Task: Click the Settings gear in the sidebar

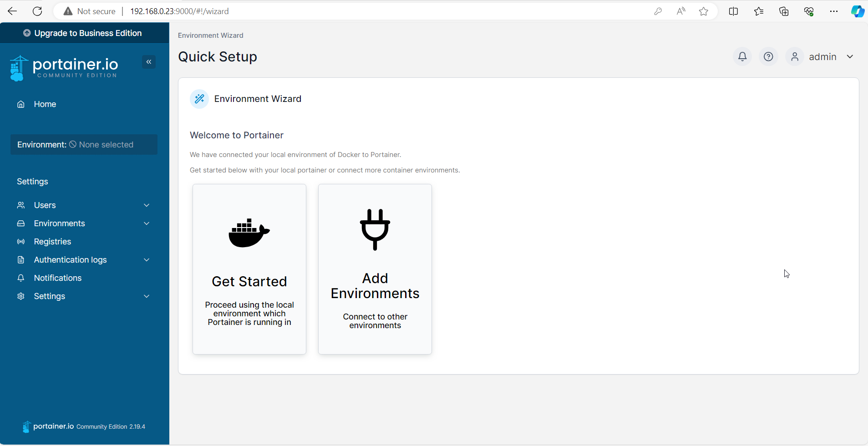Action: coord(21,296)
